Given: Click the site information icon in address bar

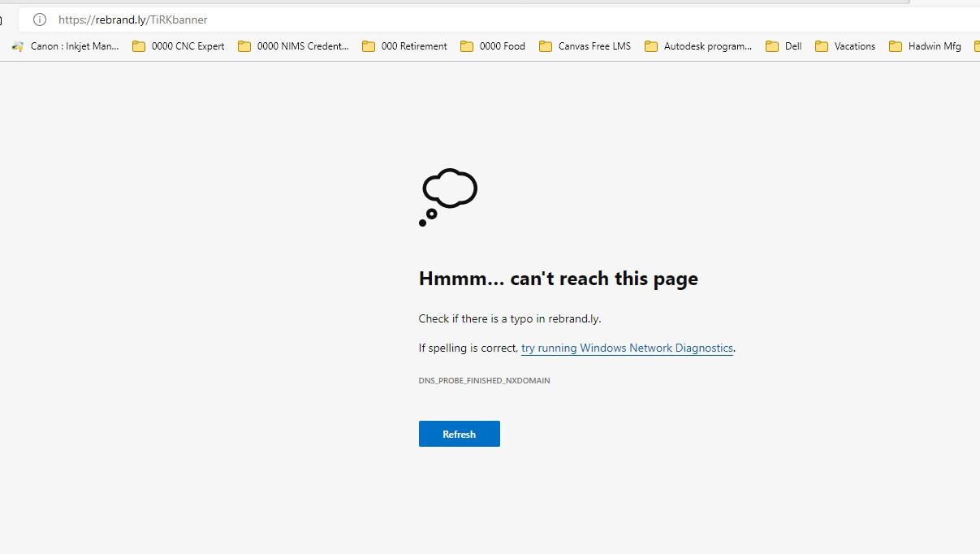Looking at the screenshot, I should 39,19.
